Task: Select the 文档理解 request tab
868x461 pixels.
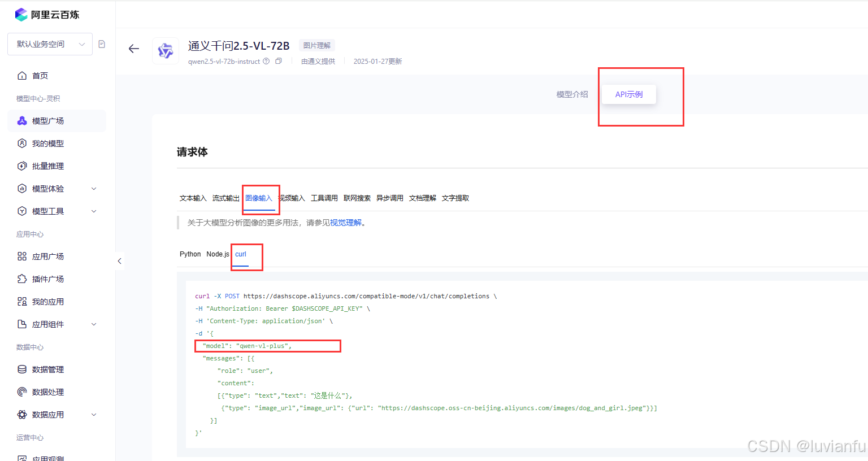Action: [423, 198]
